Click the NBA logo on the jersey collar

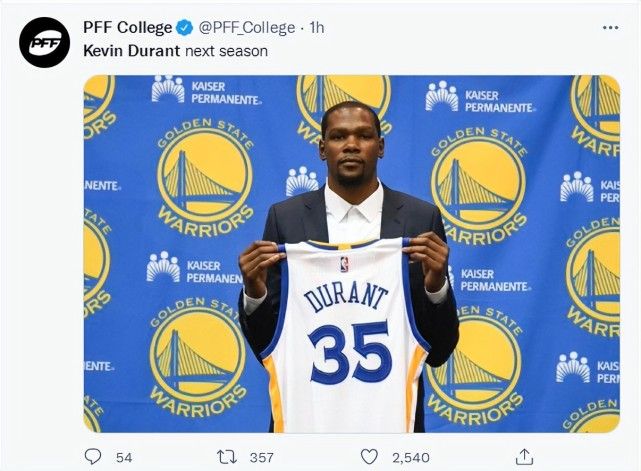344,264
